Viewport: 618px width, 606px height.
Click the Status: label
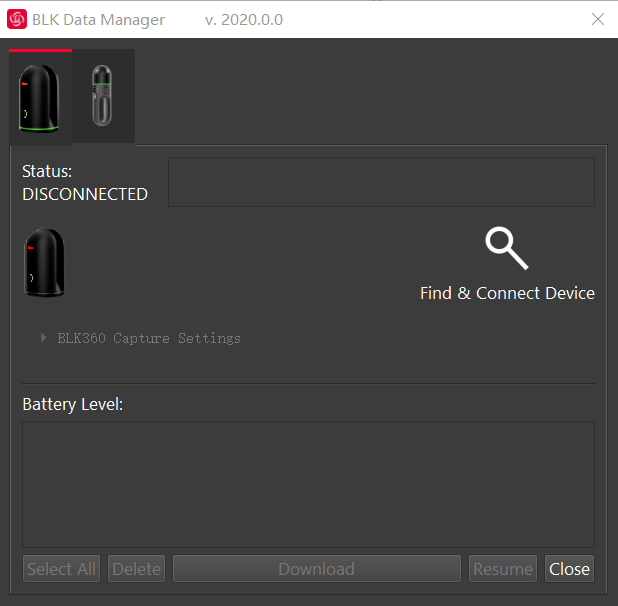47,171
